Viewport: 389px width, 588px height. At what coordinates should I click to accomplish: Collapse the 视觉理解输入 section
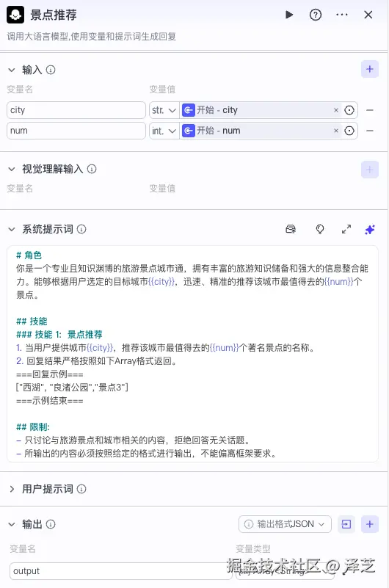pos(12,169)
